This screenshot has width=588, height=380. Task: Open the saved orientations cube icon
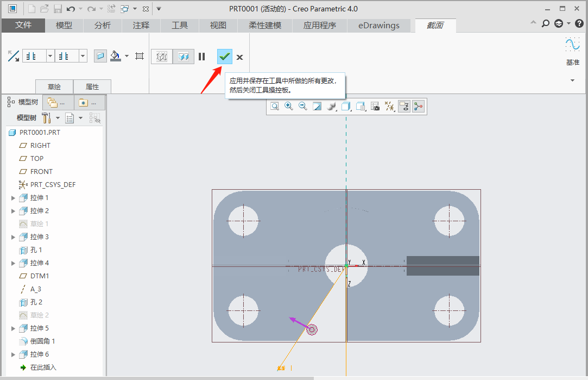pos(346,107)
